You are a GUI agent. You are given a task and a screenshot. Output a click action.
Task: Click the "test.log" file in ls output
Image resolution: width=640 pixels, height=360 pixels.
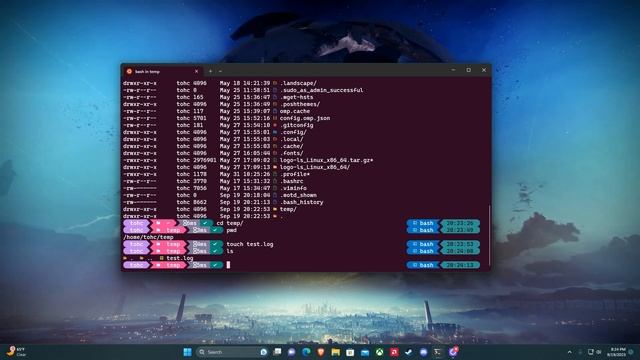[180, 258]
